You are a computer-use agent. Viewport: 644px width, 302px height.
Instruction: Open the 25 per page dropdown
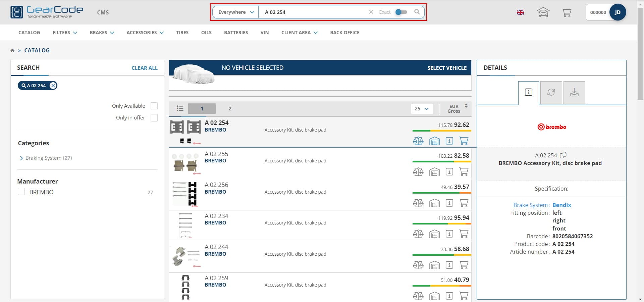pos(422,109)
